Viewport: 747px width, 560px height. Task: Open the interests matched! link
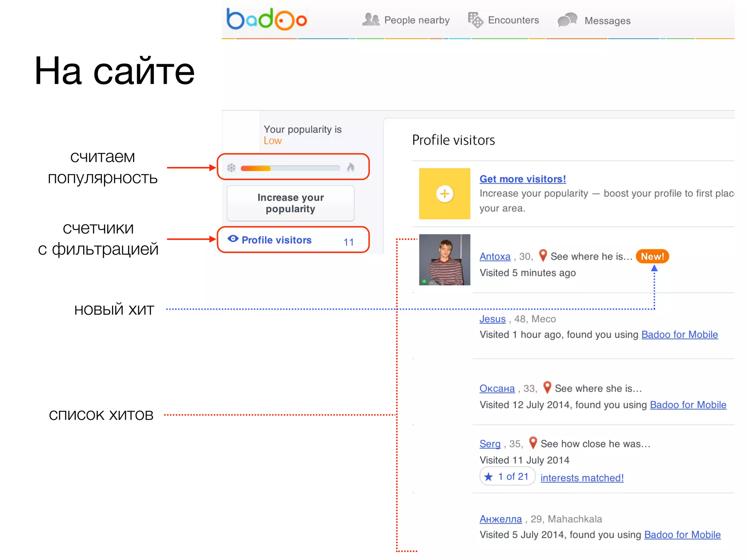pos(582,478)
